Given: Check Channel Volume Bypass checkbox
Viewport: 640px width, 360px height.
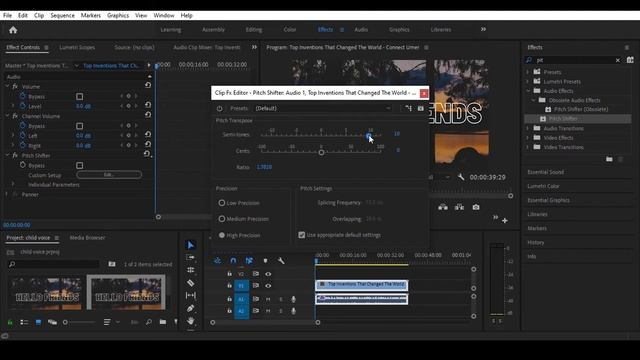Looking at the screenshot, I should tap(80, 126).
